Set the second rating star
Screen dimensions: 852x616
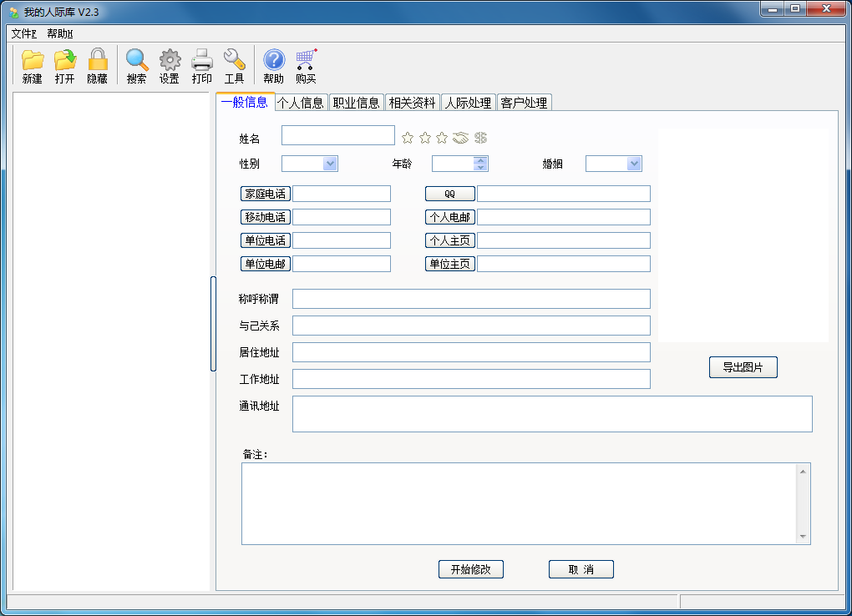click(425, 138)
